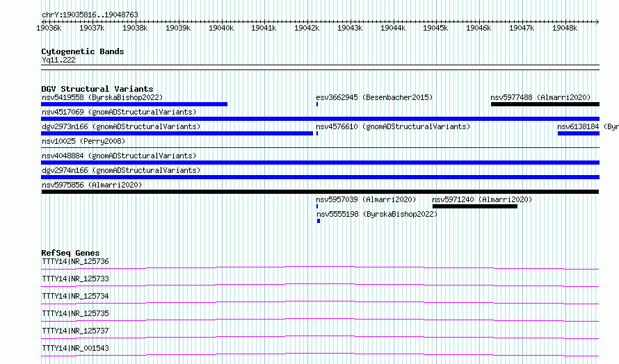Select the blue bar under nsv6138184
The image size is (619, 364).
click(x=579, y=133)
